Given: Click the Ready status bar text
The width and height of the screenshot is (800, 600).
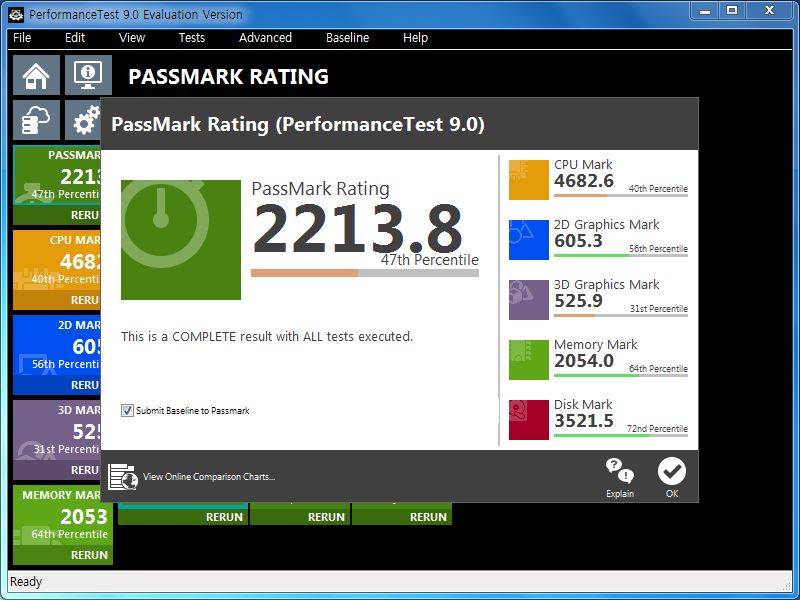Looking at the screenshot, I should coord(26,582).
